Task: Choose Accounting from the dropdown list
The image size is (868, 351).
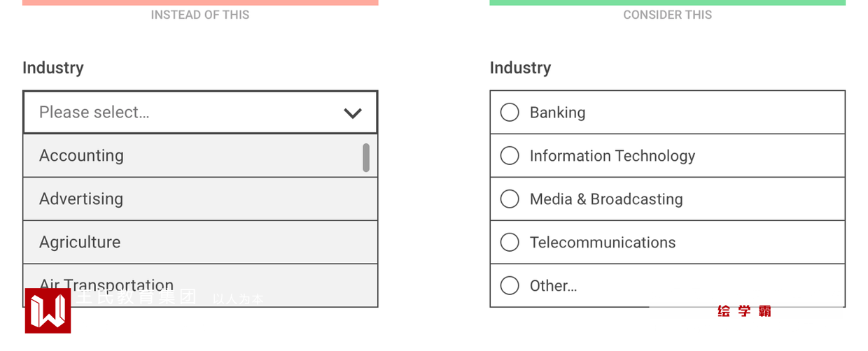Action: 81,156
